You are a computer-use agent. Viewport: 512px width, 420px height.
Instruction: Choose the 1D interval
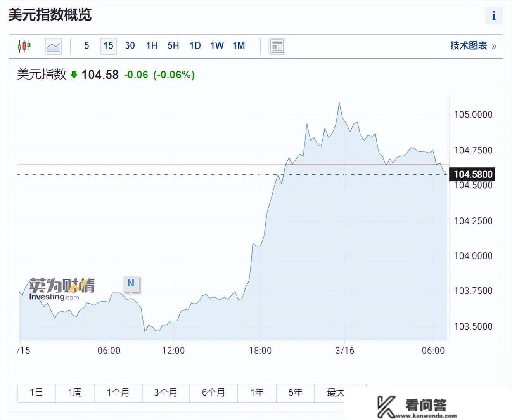(195, 46)
